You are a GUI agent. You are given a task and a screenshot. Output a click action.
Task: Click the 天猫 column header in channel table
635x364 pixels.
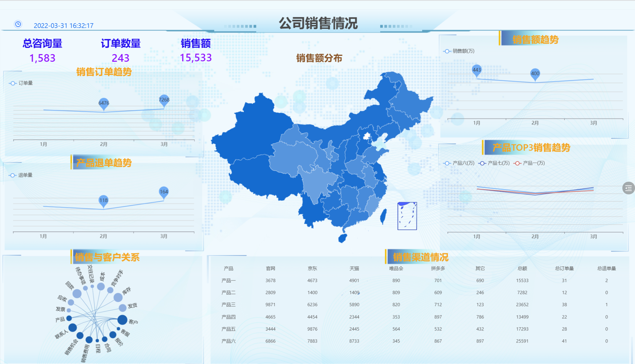354,268
